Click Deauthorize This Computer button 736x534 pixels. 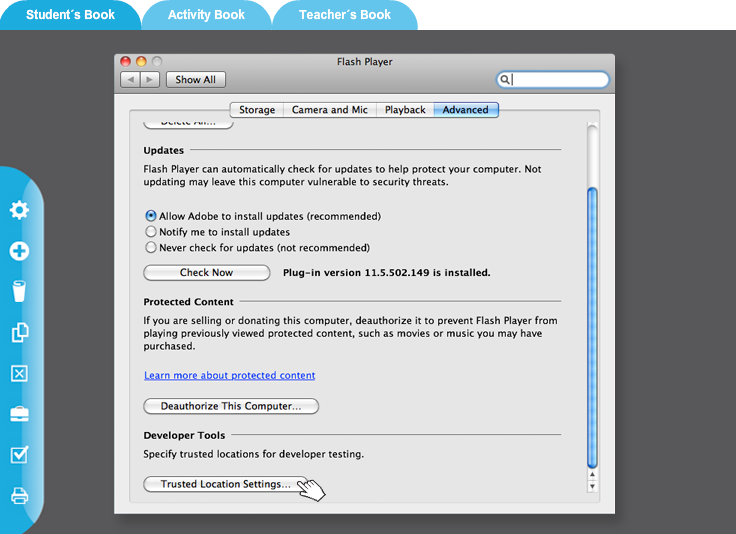click(x=231, y=406)
